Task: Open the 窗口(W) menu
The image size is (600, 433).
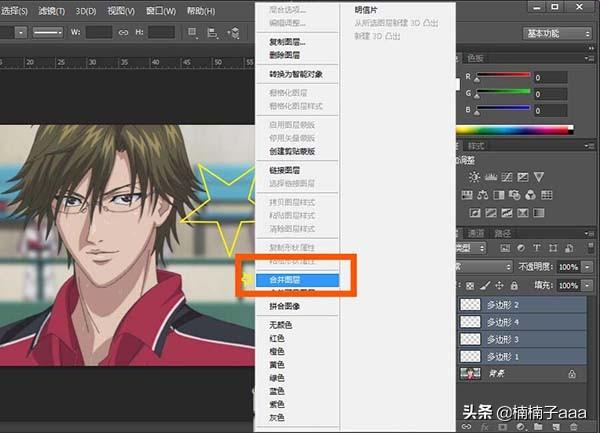Action: [162, 11]
